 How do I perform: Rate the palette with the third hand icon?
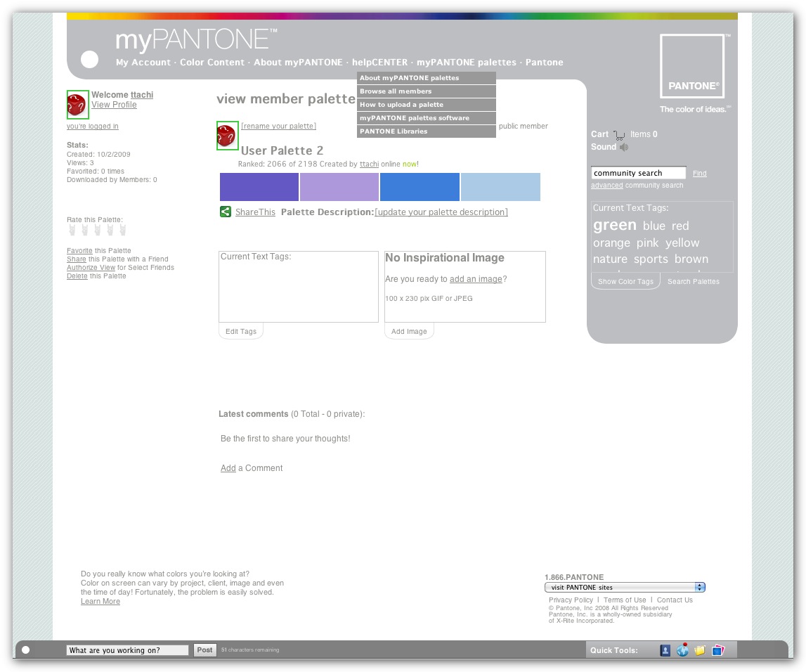coord(97,229)
